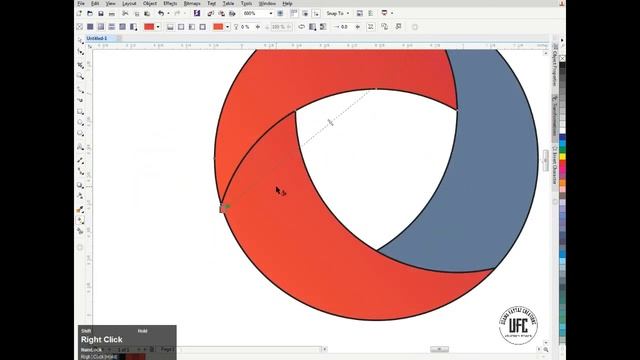Click the Open file toolbar icon

point(90,13)
